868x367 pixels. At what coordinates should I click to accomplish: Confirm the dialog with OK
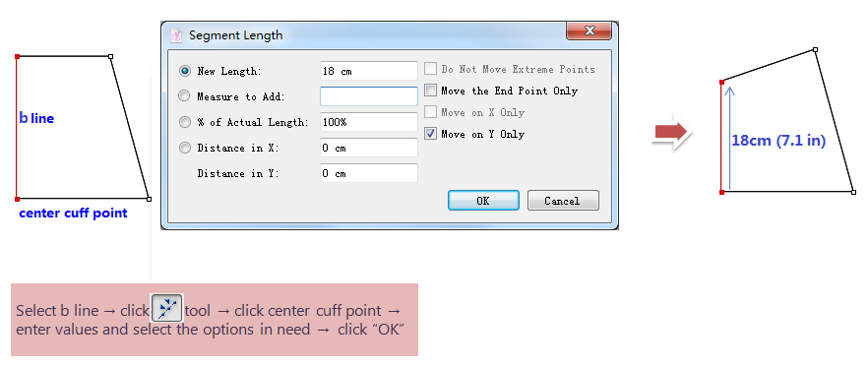coord(483,201)
